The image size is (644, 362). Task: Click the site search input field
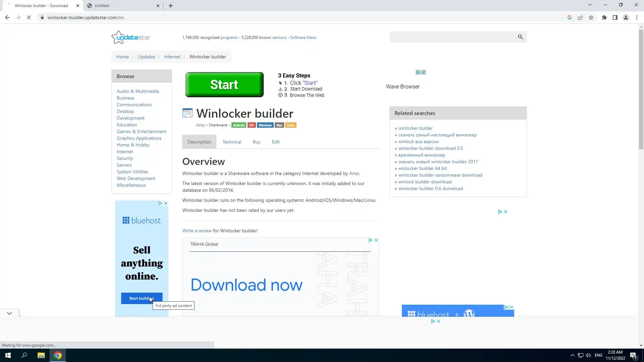pos(453,37)
